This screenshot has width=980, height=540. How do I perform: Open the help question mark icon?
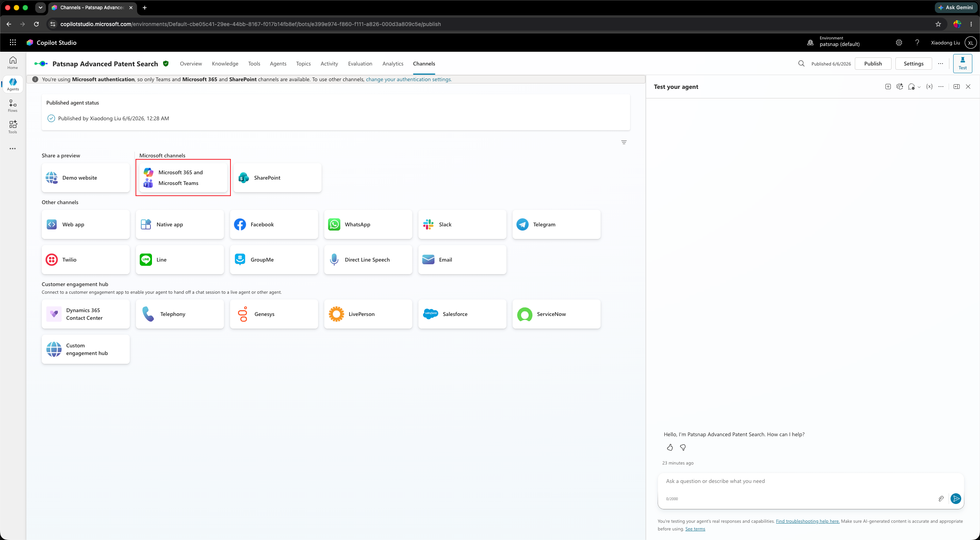[x=917, y=43]
